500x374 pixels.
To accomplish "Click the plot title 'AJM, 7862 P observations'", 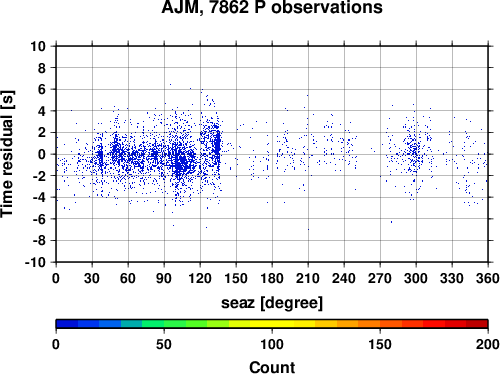I will (272, 7).
